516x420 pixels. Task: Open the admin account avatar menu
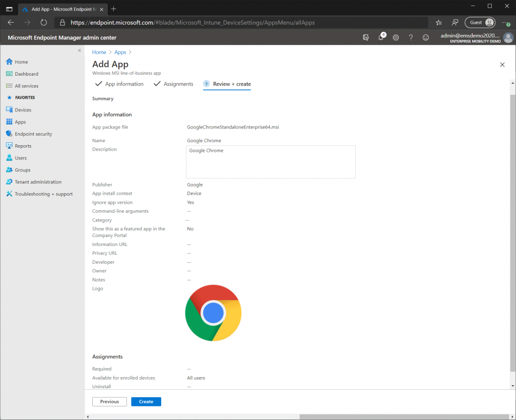tap(508, 37)
